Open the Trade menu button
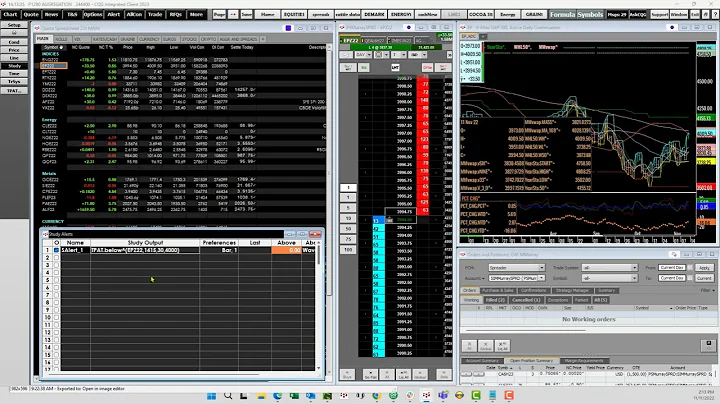720x404 pixels. [155, 14]
